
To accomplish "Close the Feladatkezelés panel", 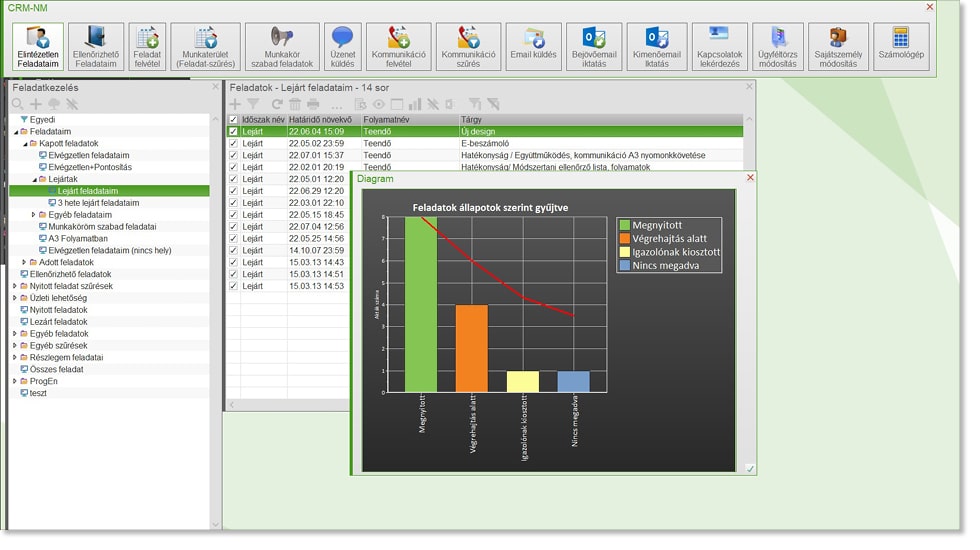I will (x=216, y=87).
